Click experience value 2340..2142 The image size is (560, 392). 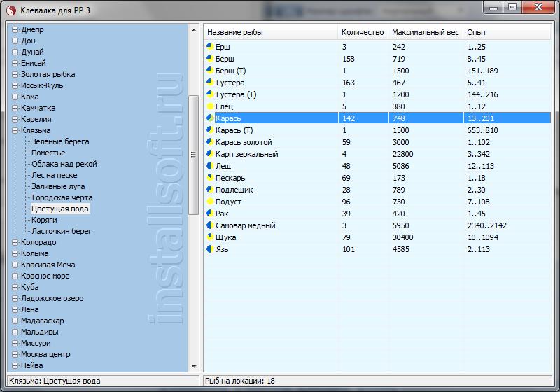(486, 225)
